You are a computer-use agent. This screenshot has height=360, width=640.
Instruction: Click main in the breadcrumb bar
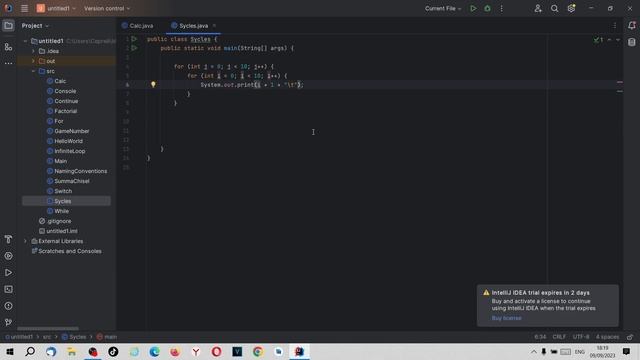107,337
